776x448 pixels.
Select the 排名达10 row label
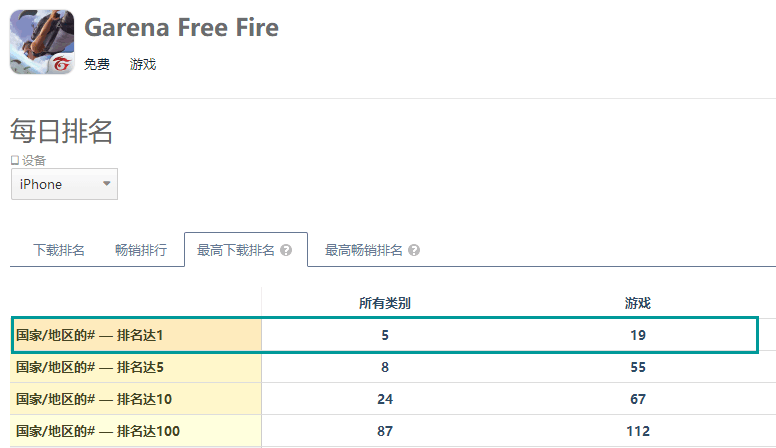[x=94, y=399]
